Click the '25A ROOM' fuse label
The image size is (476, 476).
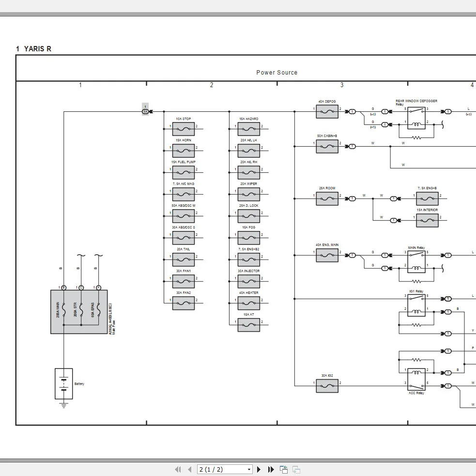327,188
